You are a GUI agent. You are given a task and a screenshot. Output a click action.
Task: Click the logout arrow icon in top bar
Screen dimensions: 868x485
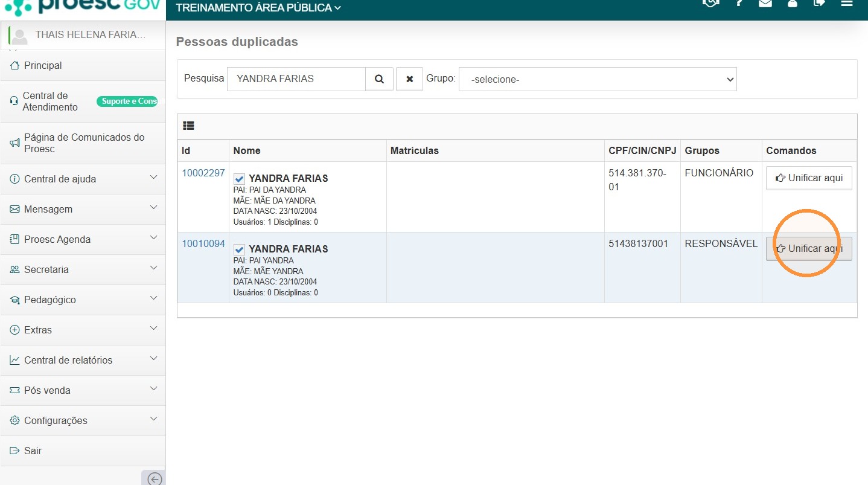(819, 3)
